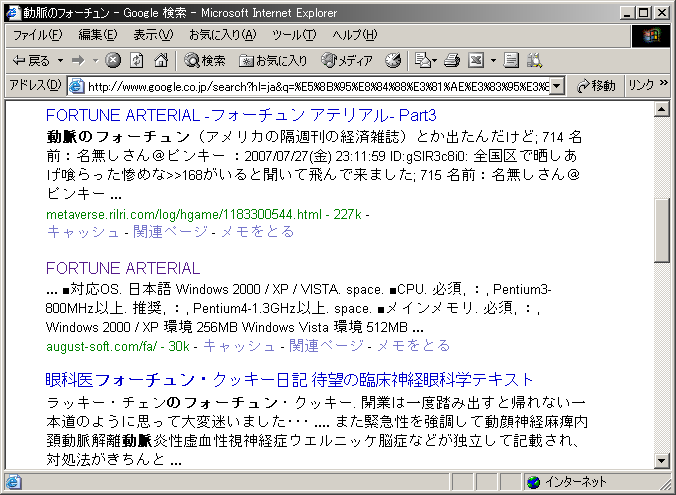Click the Print icon in toolbar

[452, 60]
